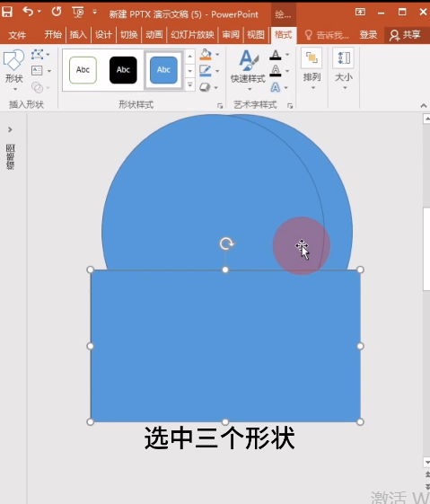The width and height of the screenshot is (430, 504).
Task: Expand the slide thumbnail pane
Action: click(x=10, y=129)
